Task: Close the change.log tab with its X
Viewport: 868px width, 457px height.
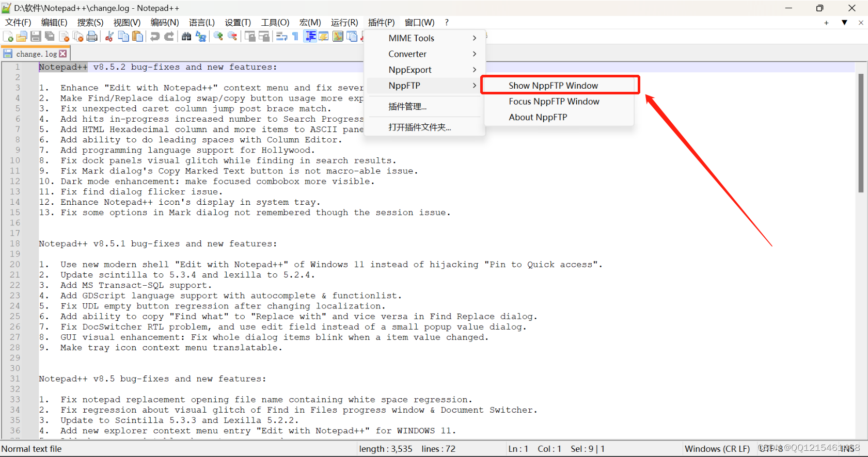Action: [63, 54]
